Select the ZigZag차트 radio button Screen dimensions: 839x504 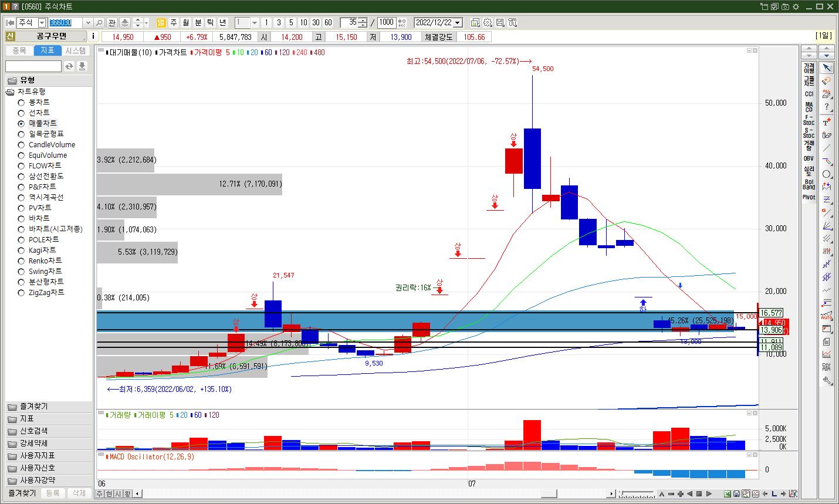click(x=21, y=293)
